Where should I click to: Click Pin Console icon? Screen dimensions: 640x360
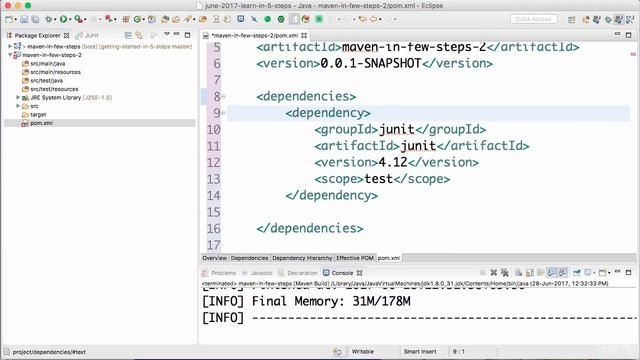pos(577,272)
